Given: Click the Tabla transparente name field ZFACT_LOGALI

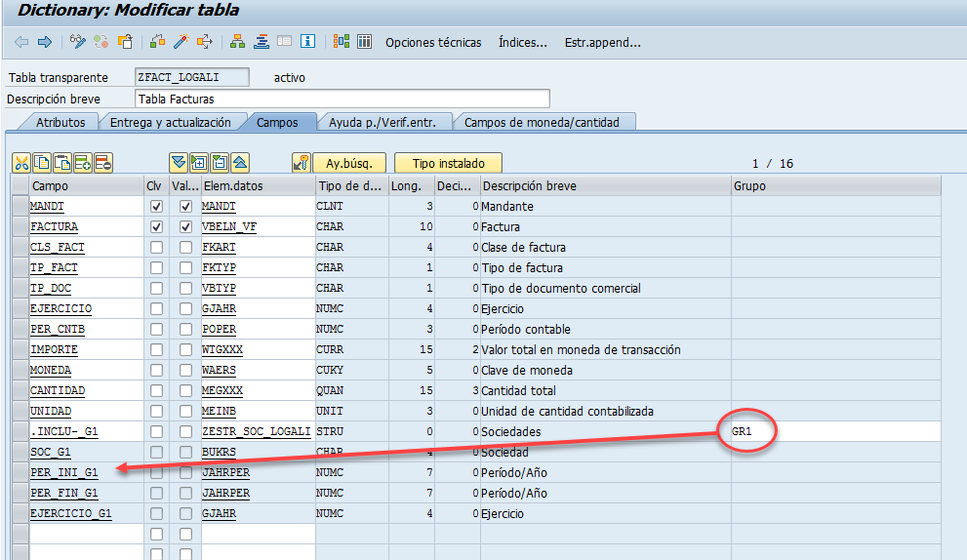Looking at the screenshot, I should point(192,77).
